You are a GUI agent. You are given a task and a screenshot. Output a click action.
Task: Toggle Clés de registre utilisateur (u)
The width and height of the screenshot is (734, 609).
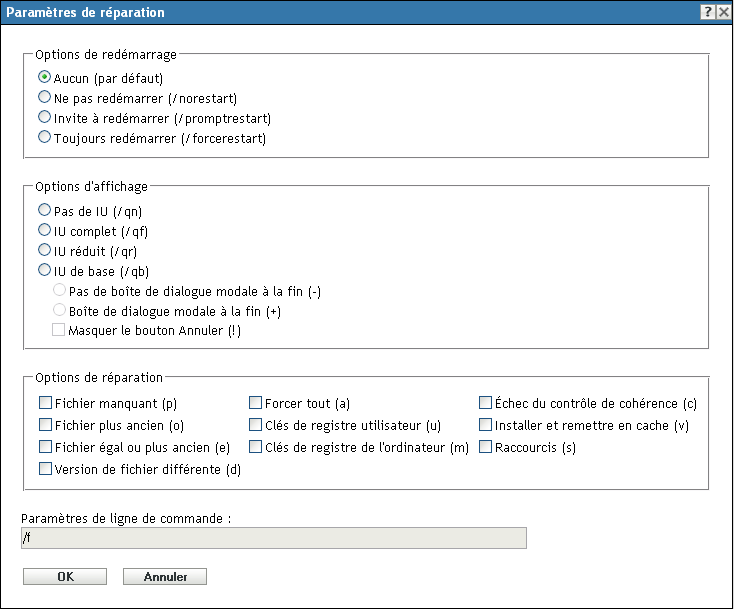256,426
